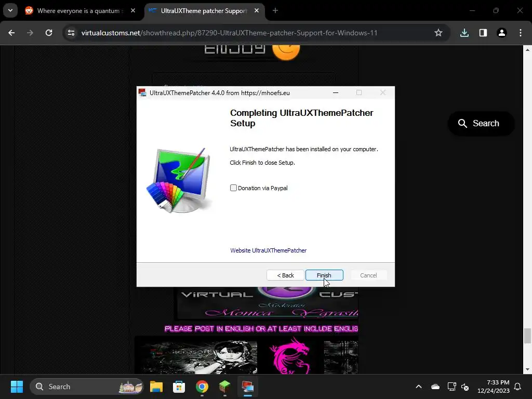Click the pink dragon signature image

click(x=290, y=355)
